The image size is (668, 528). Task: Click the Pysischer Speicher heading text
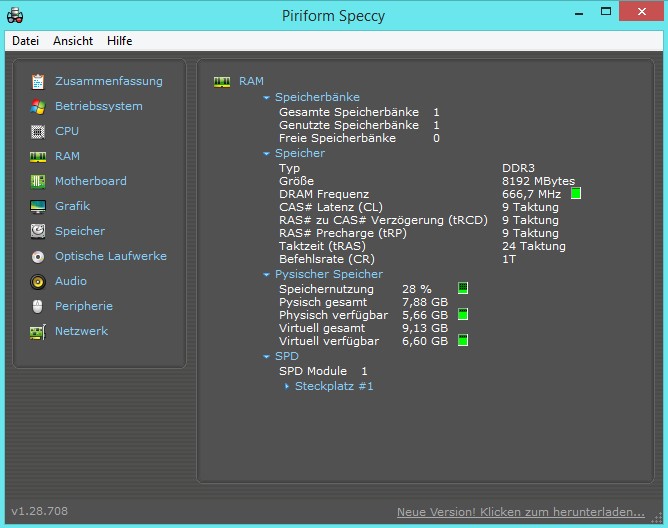click(x=329, y=274)
